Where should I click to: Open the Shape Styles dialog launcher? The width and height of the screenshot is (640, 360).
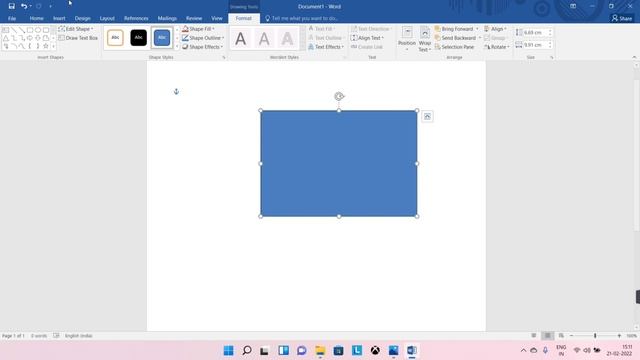click(224, 58)
